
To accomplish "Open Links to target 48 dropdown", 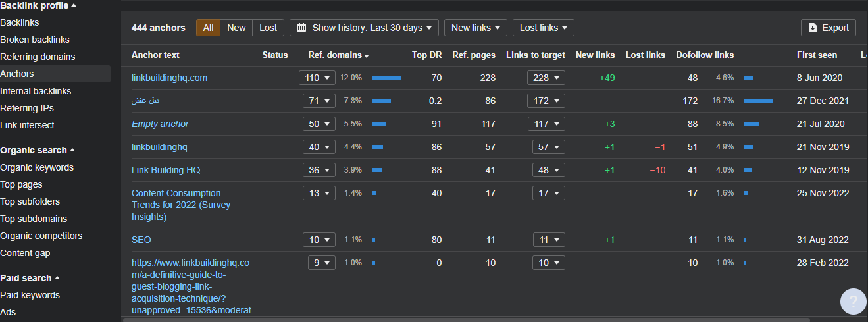I will point(549,170).
